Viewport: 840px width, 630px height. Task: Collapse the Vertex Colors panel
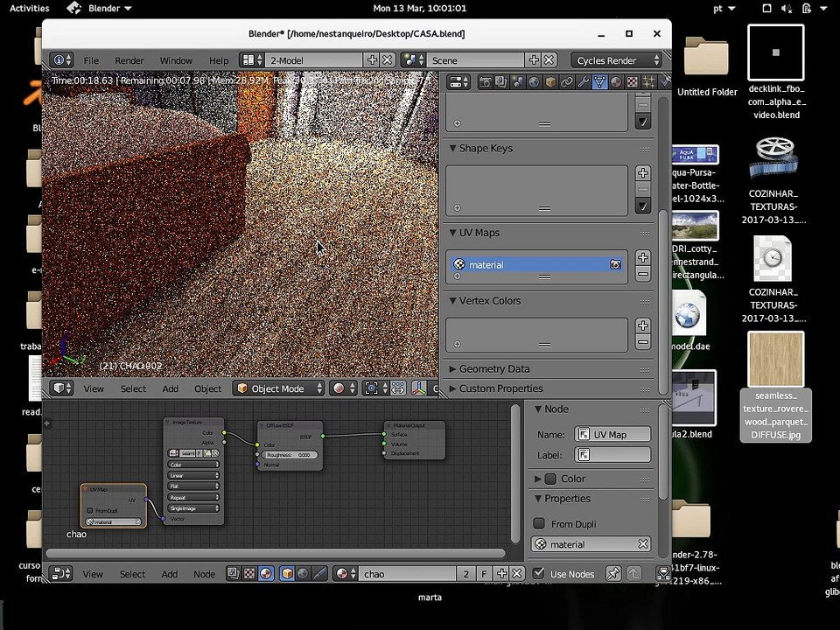coord(452,300)
